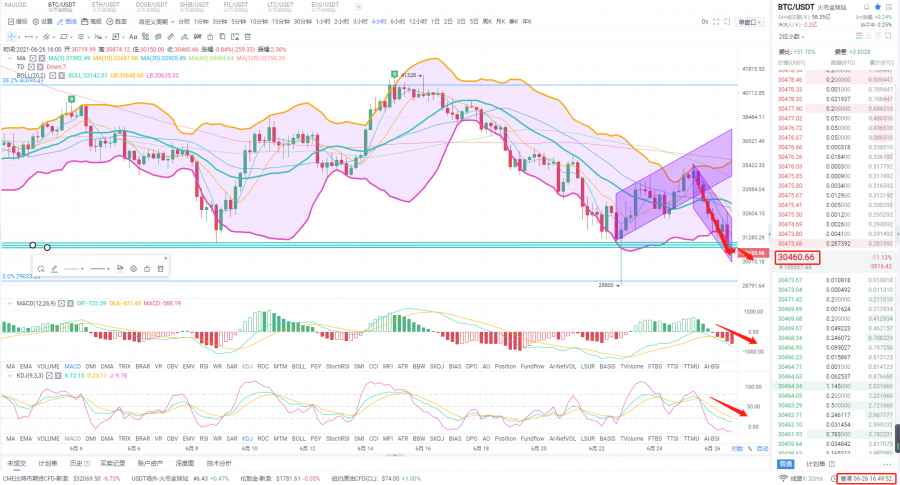
Task: Click the trash icon in top drawing toolbar
Action: click(x=247, y=37)
